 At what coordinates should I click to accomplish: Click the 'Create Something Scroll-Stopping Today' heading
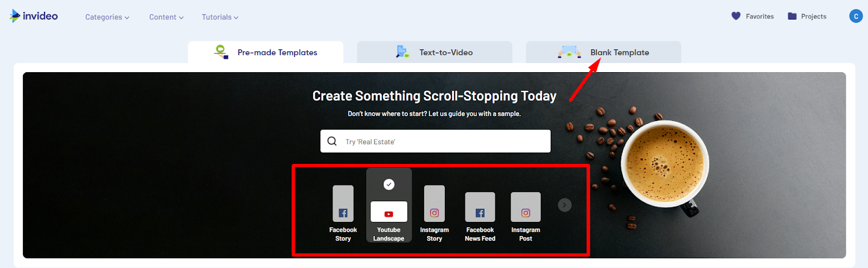(435, 96)
